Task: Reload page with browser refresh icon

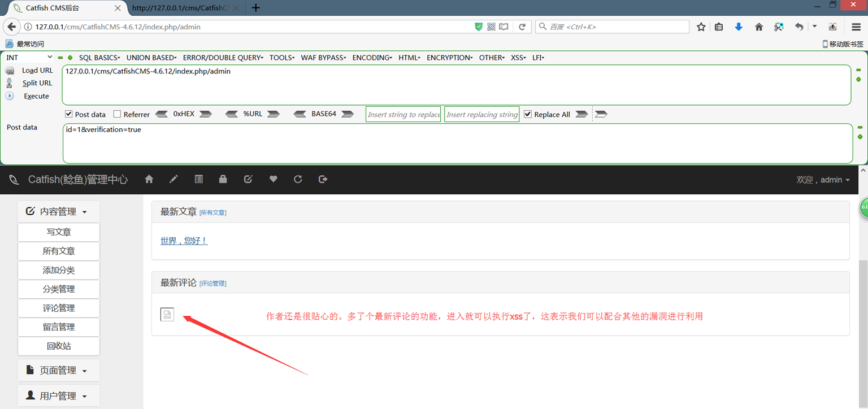Action: coord(522,27)
